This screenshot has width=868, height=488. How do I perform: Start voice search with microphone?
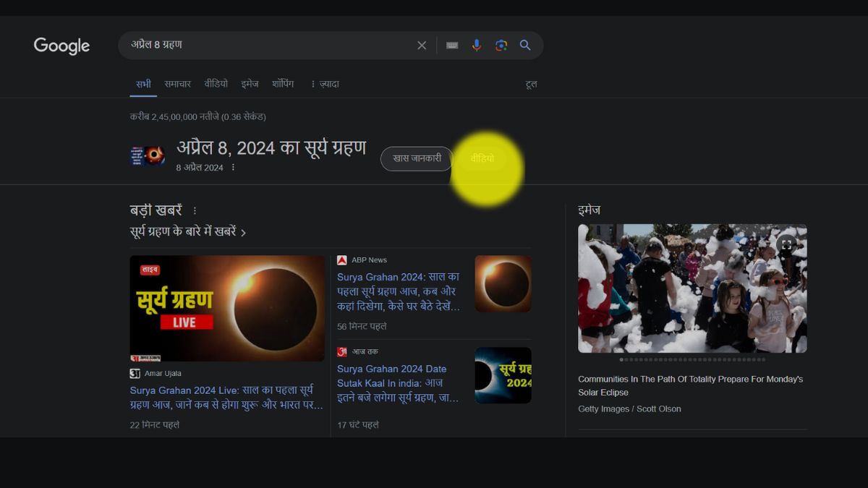[x=477, y=46]
